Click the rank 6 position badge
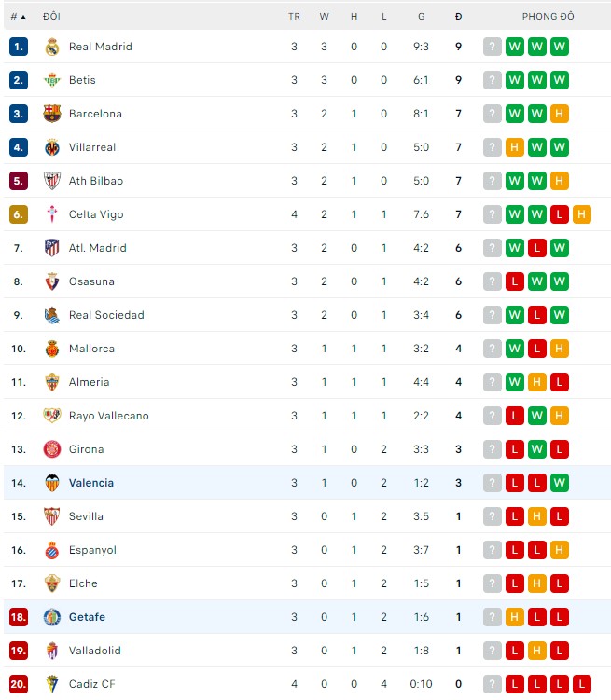Screen dimensions: 611x700 19,214
